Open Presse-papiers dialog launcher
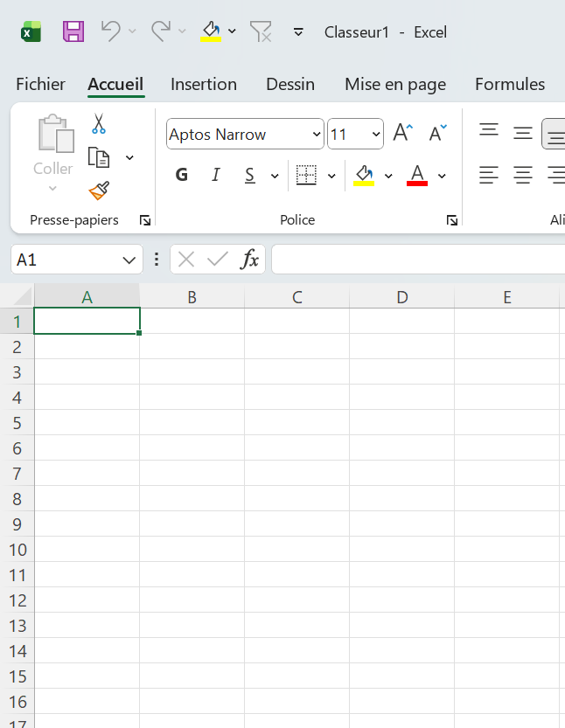 (x=145, y=220)
